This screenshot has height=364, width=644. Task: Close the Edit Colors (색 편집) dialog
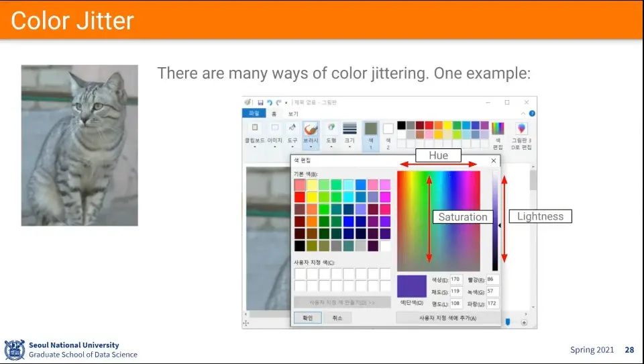tap(494, 161)
